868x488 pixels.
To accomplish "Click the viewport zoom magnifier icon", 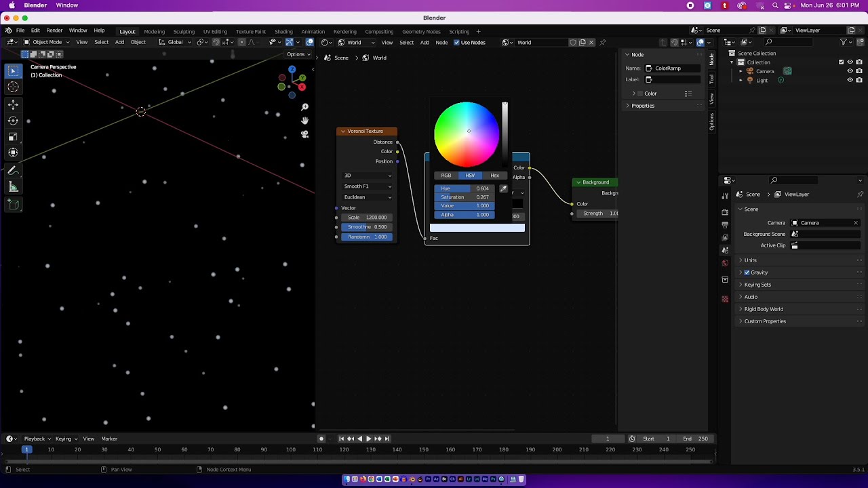I will 305,107.
